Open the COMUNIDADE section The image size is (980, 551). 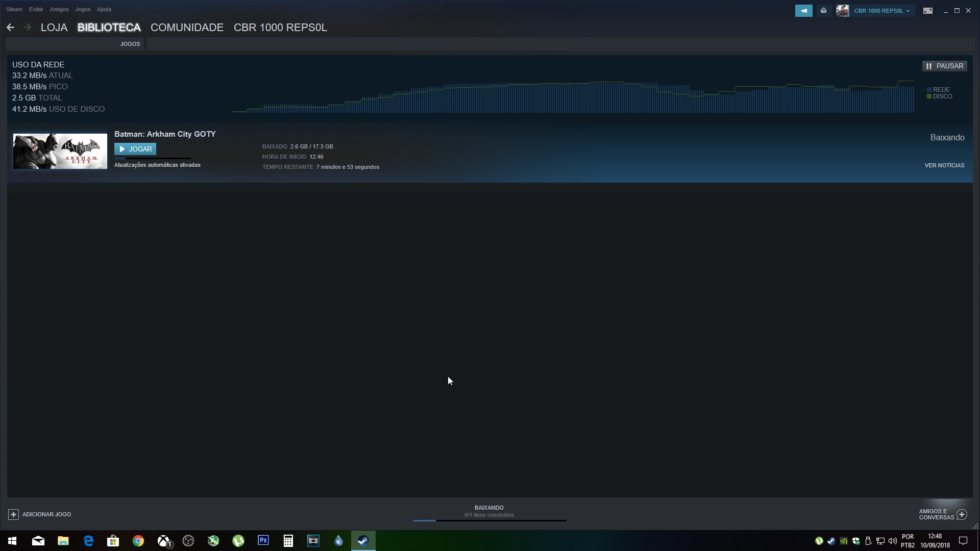click(187, 28)
